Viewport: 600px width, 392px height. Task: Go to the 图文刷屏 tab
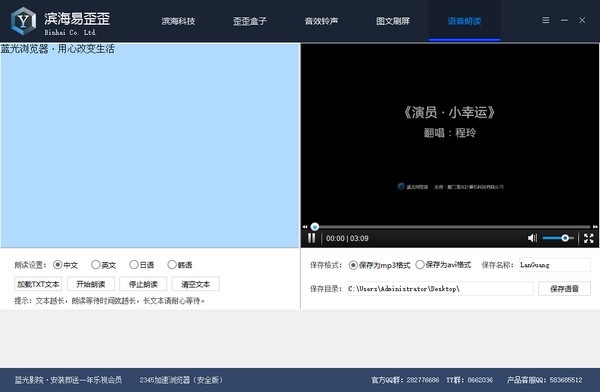pyautogui.click(x=393, y=21)
